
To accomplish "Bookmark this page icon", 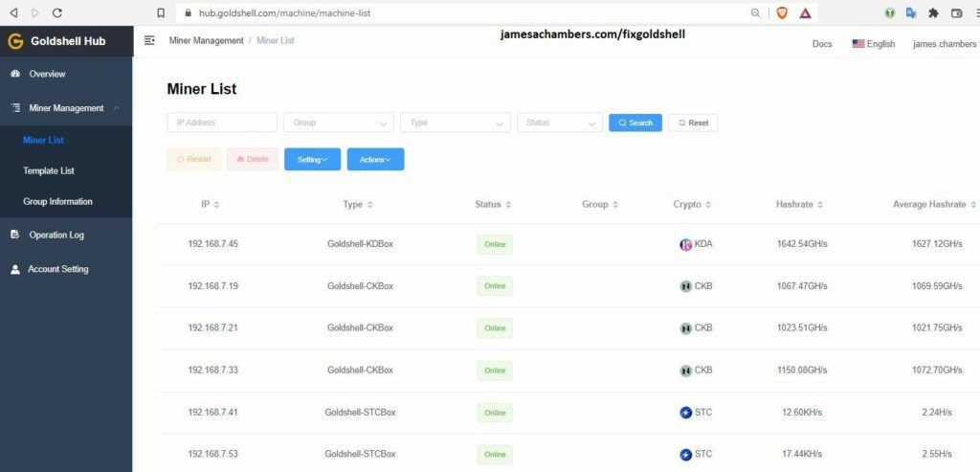I will (x=161, y=12).
